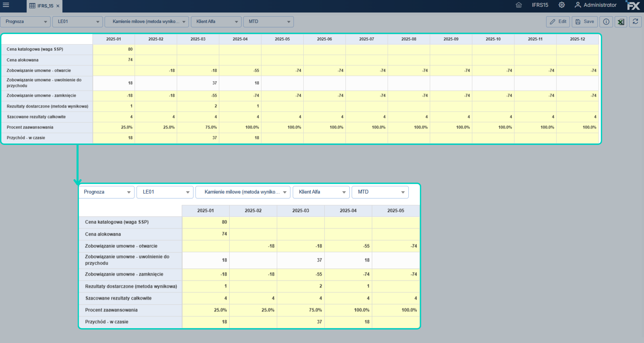Export table to Excel
Screen dimensions: 644x343
621,22
